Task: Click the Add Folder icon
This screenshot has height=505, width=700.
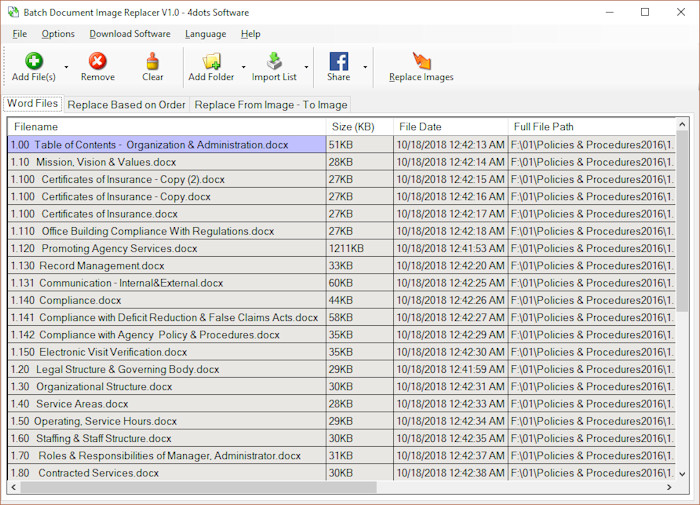Action: pos(212,61)
